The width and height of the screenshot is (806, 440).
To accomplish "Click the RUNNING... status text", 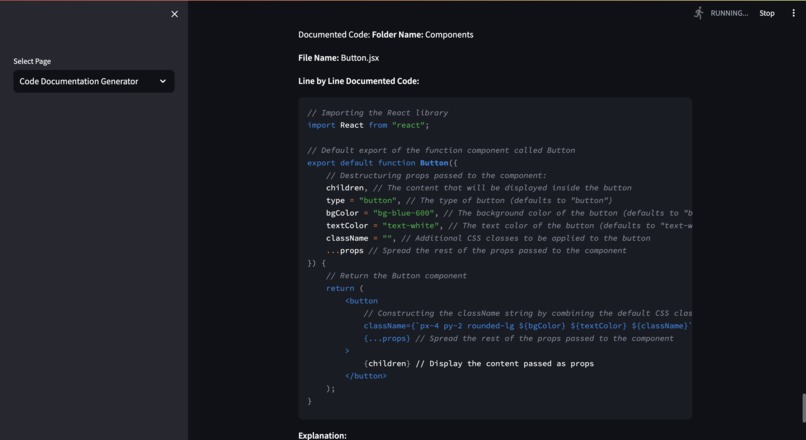I will tap(729, 13).
